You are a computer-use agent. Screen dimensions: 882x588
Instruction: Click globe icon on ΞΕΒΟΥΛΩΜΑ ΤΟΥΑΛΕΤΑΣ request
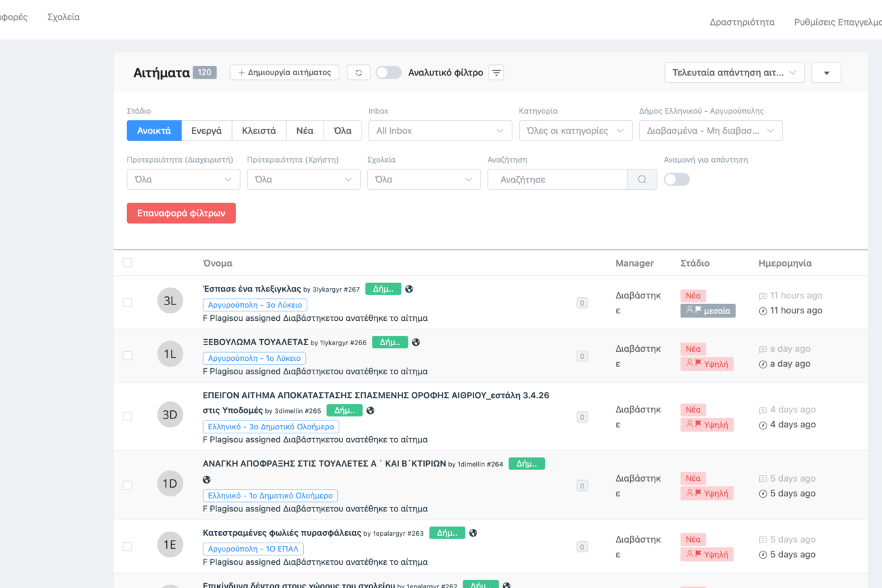tap(416, 342)
